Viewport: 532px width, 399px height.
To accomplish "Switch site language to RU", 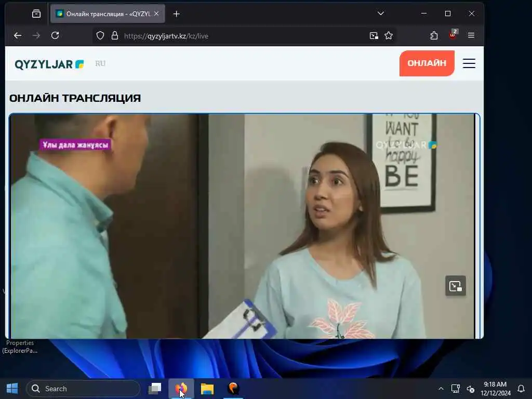I will tap(100, 63).
